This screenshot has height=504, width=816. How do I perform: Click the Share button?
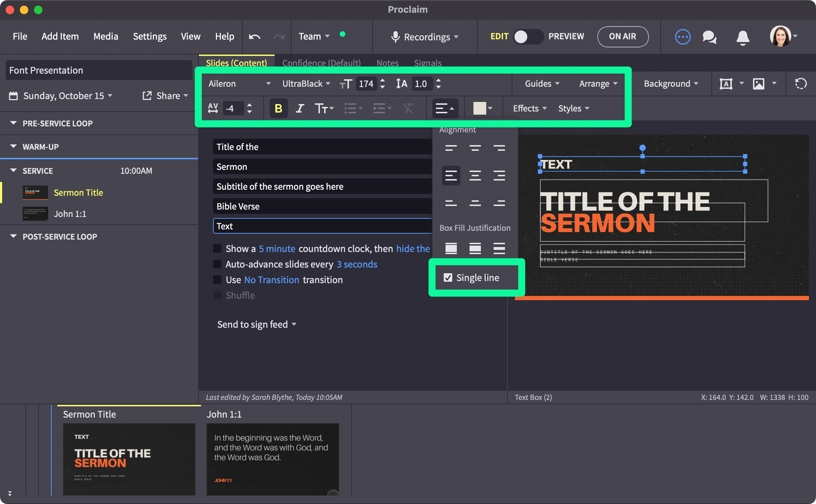(165, 96)
